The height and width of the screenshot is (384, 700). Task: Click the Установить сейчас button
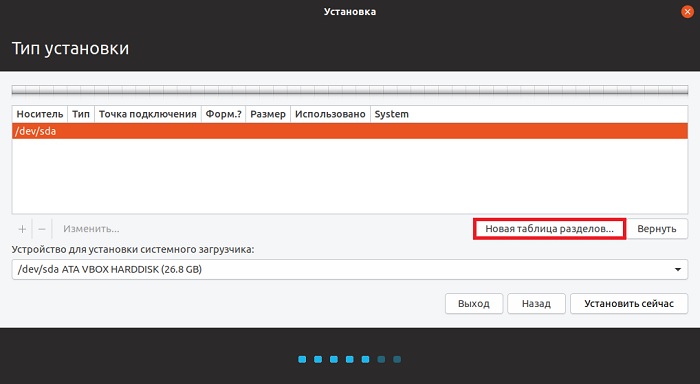629,304
